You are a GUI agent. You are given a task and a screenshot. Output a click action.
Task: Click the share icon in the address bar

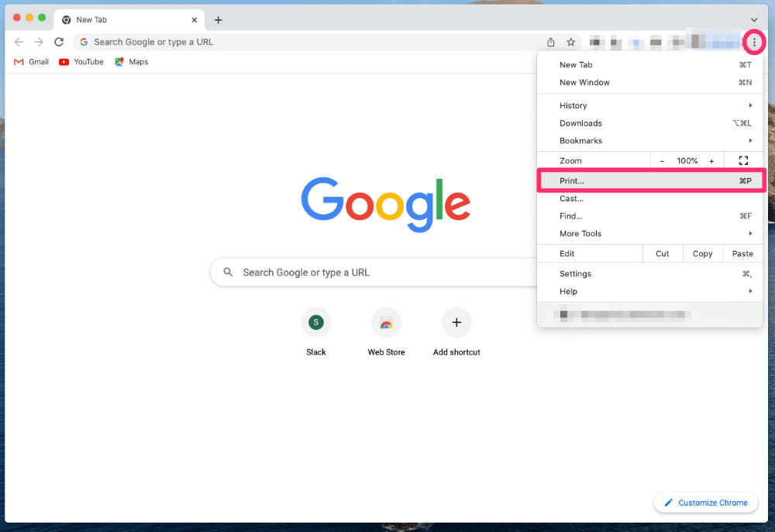(550, 42)
